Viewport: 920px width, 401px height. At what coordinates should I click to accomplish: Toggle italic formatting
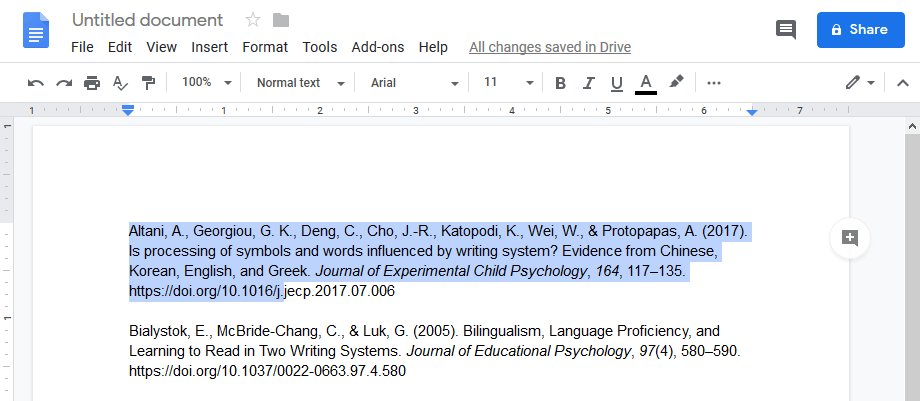tap(588, 83)
